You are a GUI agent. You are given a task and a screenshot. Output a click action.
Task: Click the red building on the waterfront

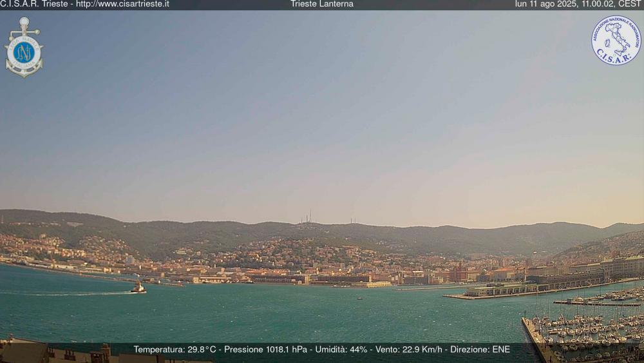click(x=458, y=273)
